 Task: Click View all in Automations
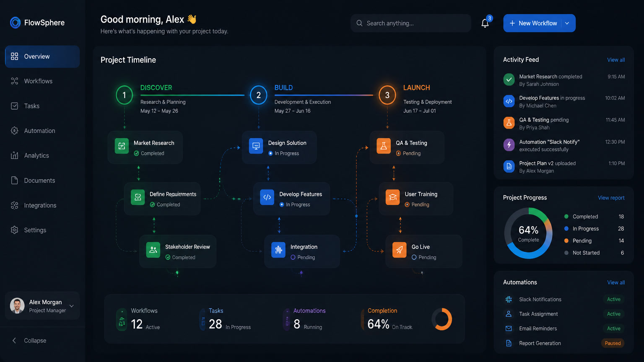[616, 282]
